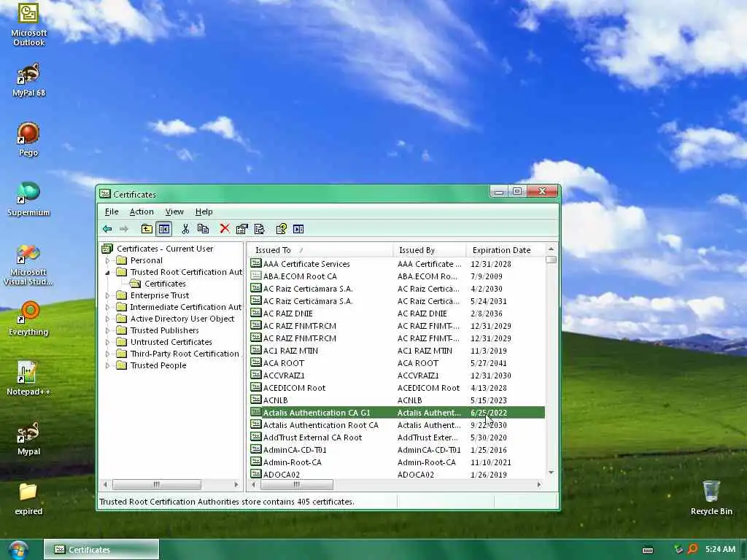Select AAA Certificate Services certificate icon
Screen dimensions: 747x560
tap(256, 263)
